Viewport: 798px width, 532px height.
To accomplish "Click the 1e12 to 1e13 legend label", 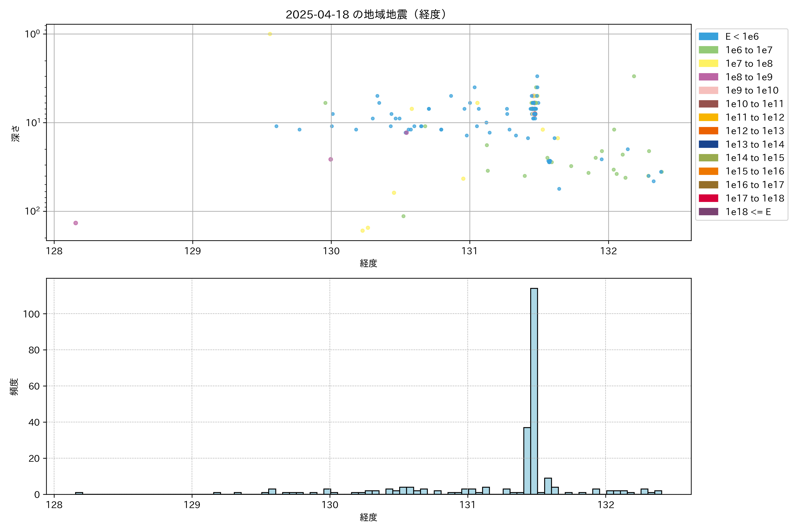I will pyautogui.click(x=755, y=131).
